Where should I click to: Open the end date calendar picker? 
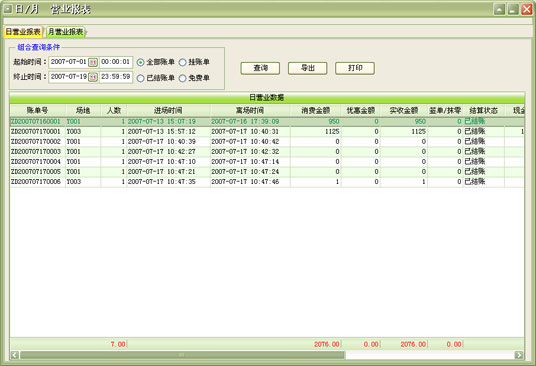pyautogui.click(x=93, y=77)
